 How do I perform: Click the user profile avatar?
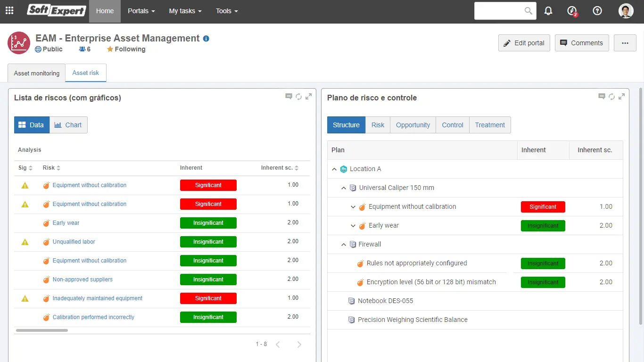(x=626, y=11)
